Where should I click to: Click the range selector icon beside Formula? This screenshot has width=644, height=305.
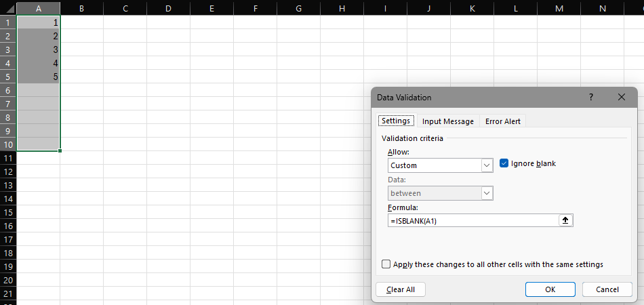pos(565,220)
